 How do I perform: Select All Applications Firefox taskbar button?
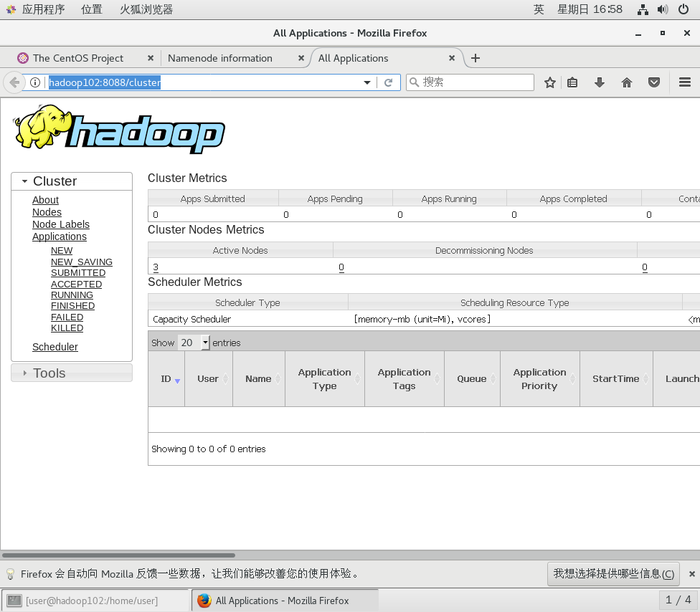(285, 601)
